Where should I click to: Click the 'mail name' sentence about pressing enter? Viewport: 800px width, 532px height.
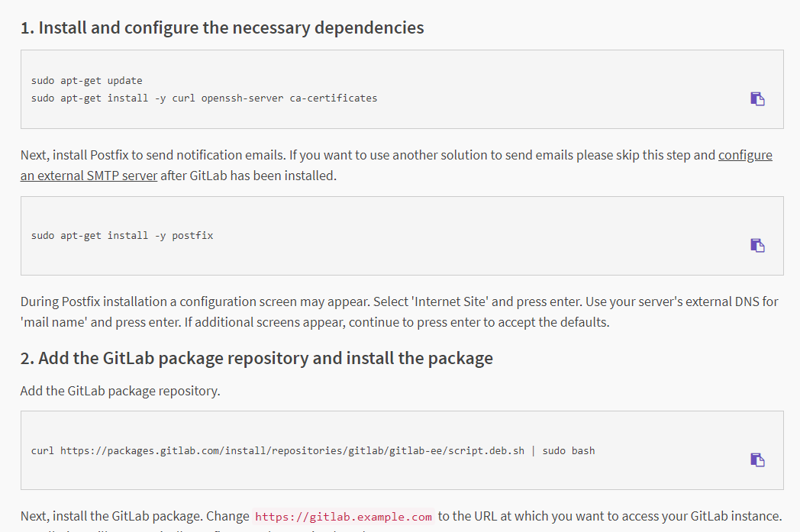point(101,322)
